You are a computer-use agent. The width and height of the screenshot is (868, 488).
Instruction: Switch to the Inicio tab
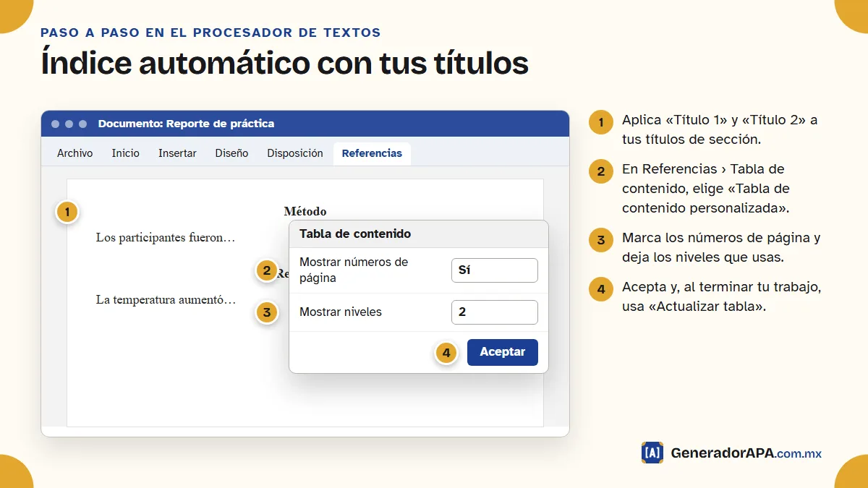point(126,153)
